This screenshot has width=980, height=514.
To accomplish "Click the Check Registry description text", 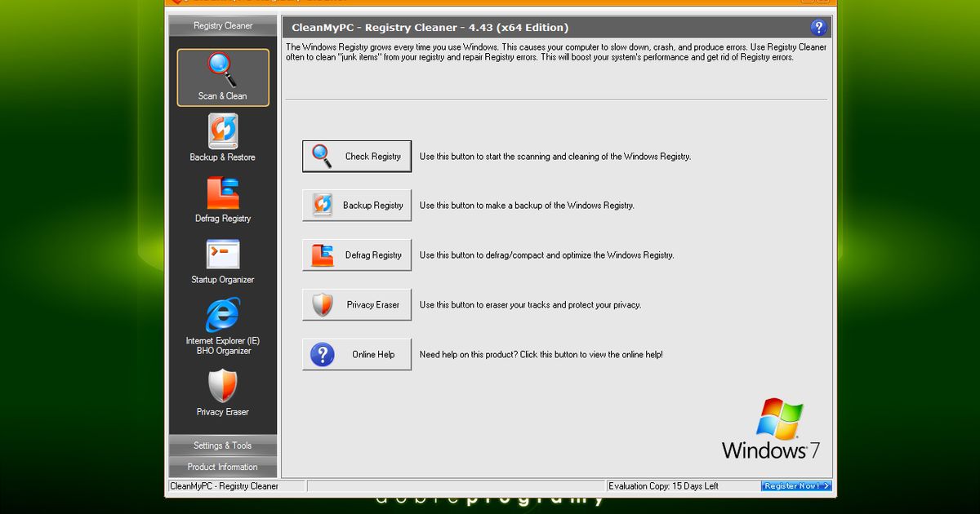I will tap(555, 157).
